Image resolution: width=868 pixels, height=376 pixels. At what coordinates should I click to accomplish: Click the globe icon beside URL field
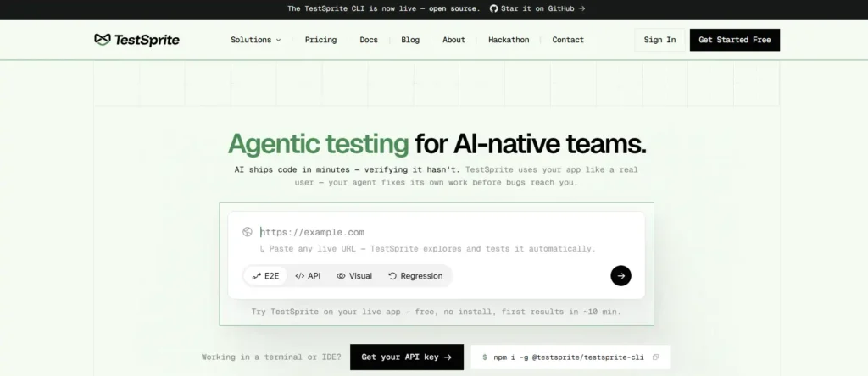click(x=248, y=232)
